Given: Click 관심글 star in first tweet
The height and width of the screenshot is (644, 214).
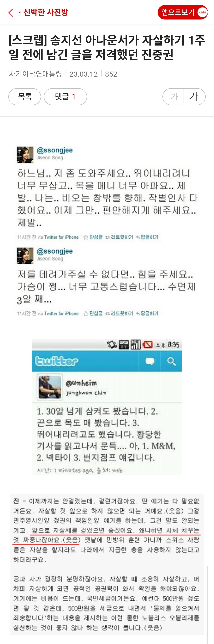Looking at the screenshot, I should pyautogui.click(x=93, y=237).
